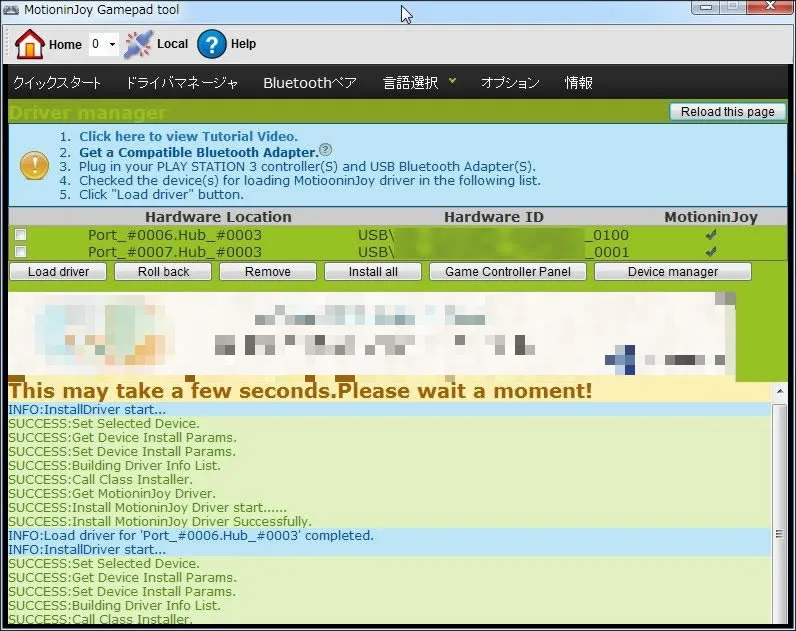Image resolution: width=796 pixels, height=631 pixels.
Task: Open the controller number dropdown showing 0
Action: pyautogui.click(x=104, y=44)
